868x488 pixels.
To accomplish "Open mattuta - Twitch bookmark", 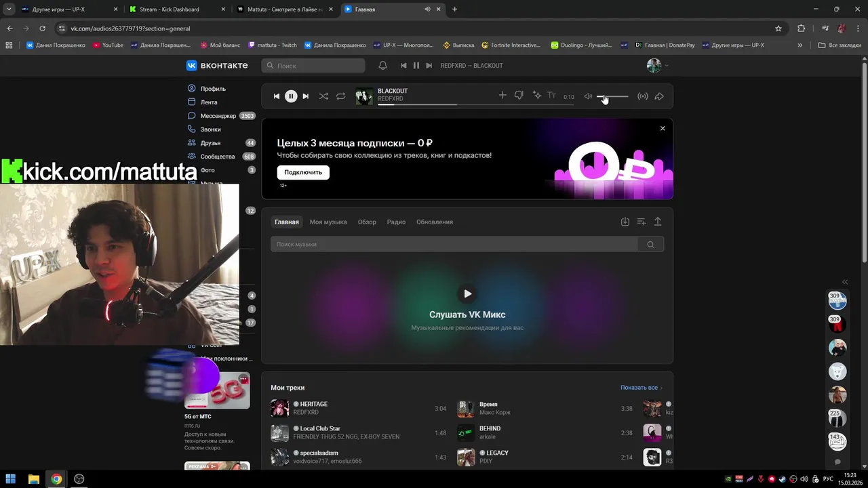I will [x=273, y=45].
